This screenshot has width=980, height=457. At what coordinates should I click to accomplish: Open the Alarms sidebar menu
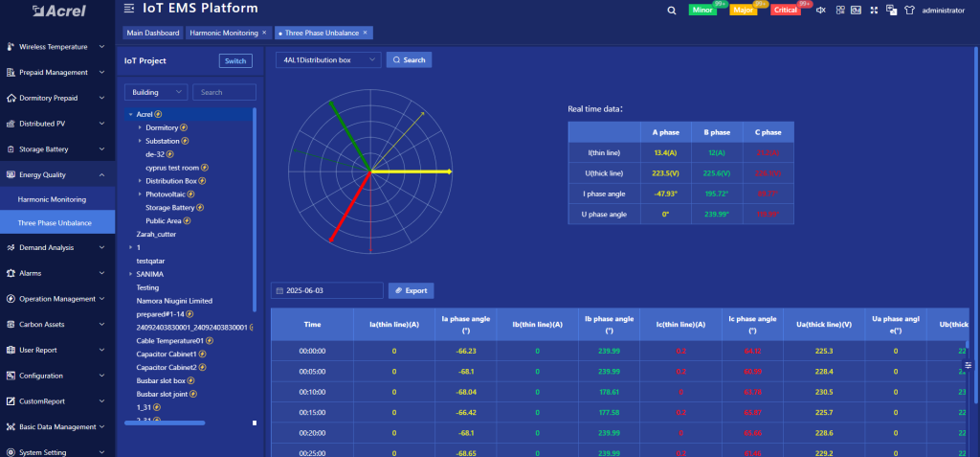(57, 274)
